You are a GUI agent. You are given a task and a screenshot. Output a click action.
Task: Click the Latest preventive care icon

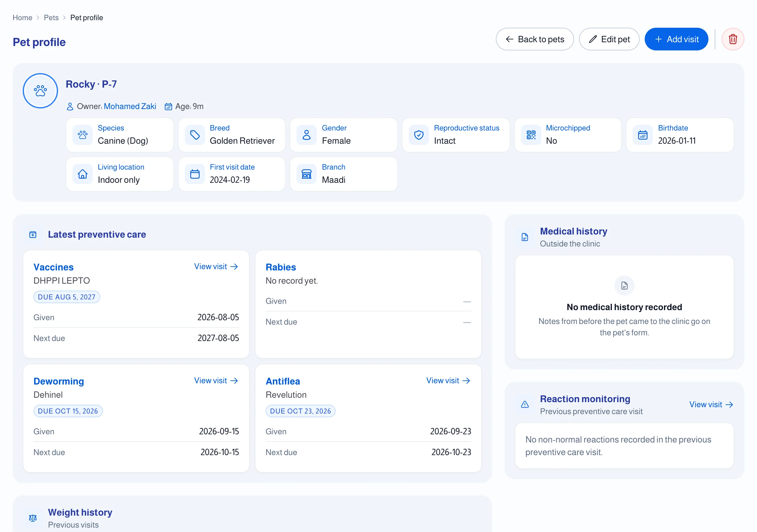pyautogui.click(x=33, y=234)
